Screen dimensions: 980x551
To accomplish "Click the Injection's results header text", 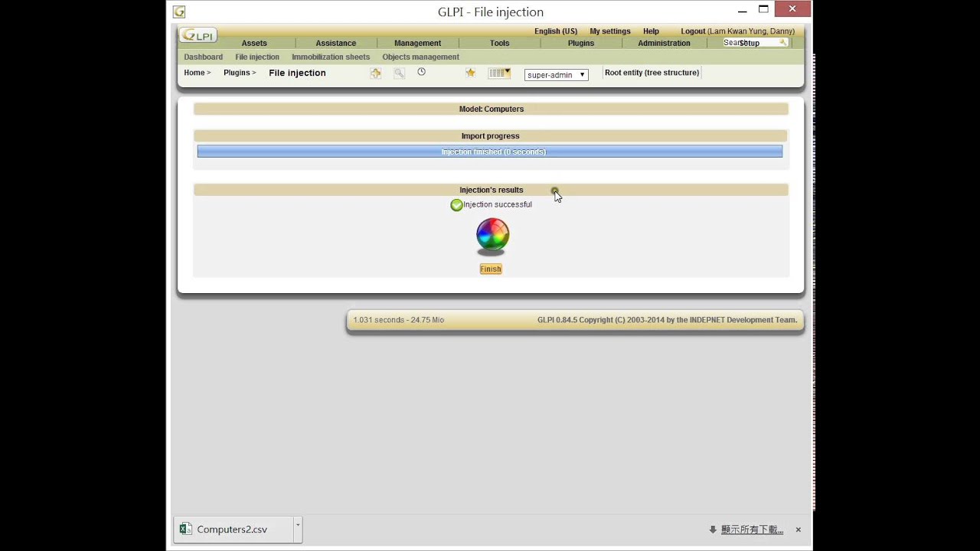I will (x=491, y=190).
